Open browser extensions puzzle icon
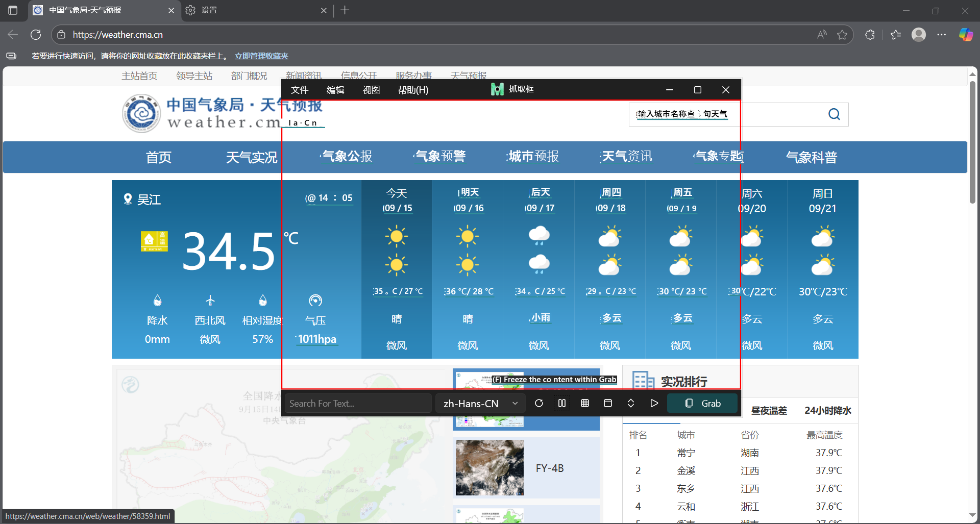980x524 pixels. point(870,35)
